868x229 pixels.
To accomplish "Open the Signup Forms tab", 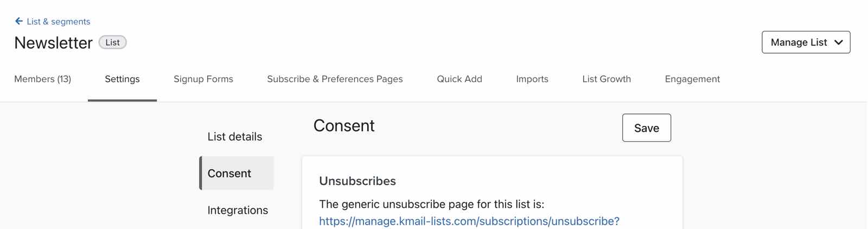I will [x=203, y=79].
